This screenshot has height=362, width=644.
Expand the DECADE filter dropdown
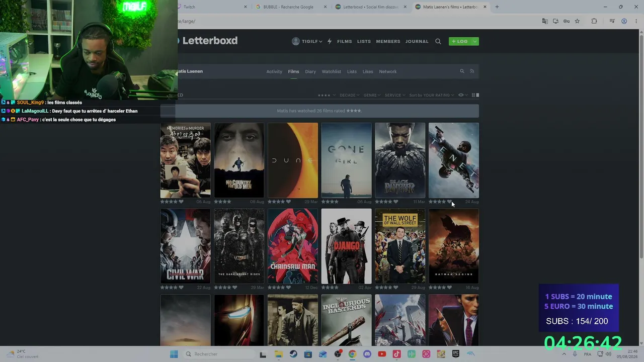point(349,95)
